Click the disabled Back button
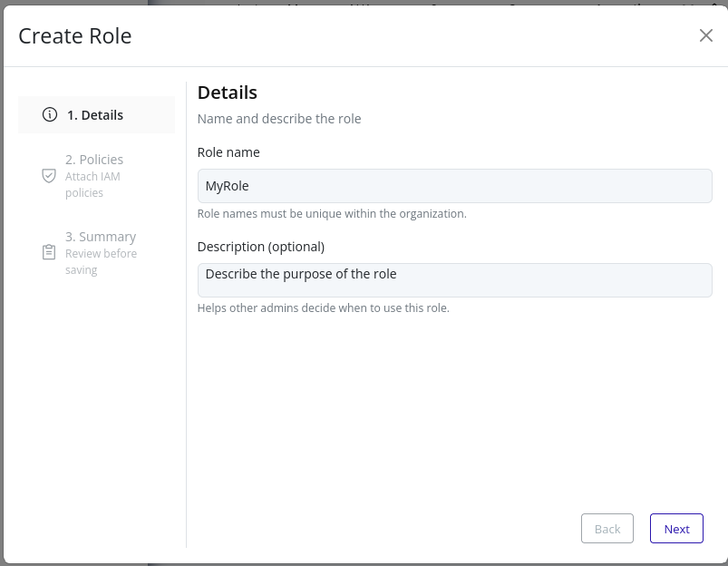728x566 pixels. pos(607,528)
